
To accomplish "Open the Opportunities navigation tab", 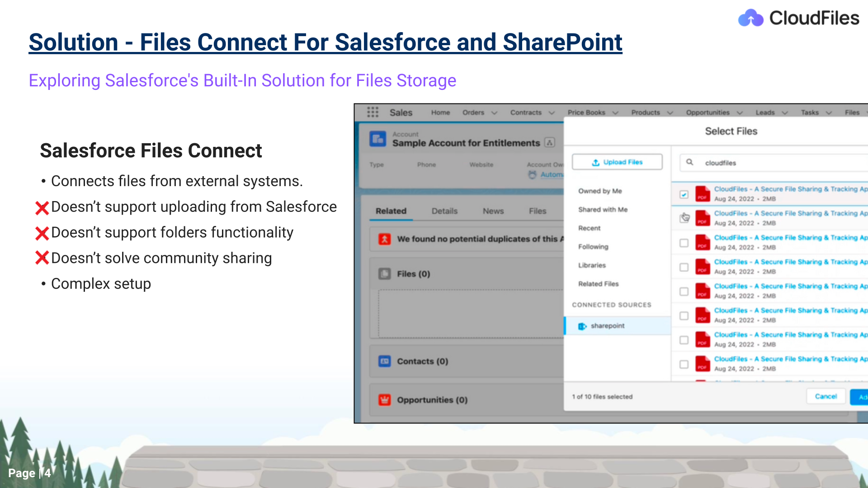I will pos(708,113).
